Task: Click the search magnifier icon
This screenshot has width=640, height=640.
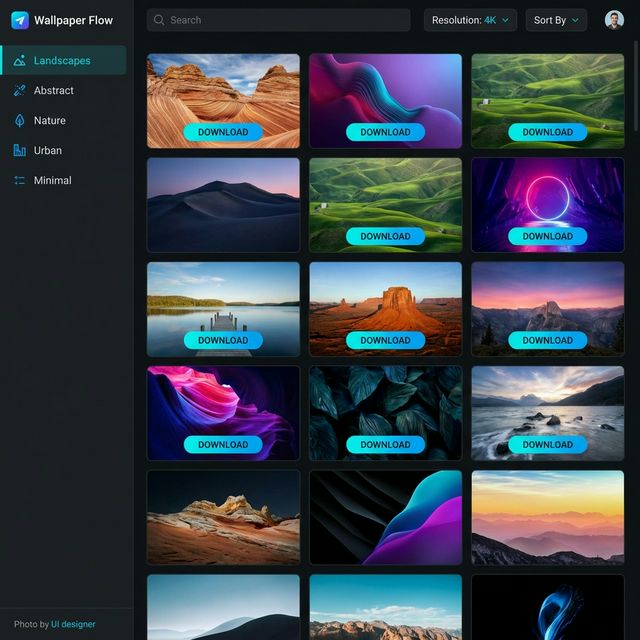Action: (159, 20)
